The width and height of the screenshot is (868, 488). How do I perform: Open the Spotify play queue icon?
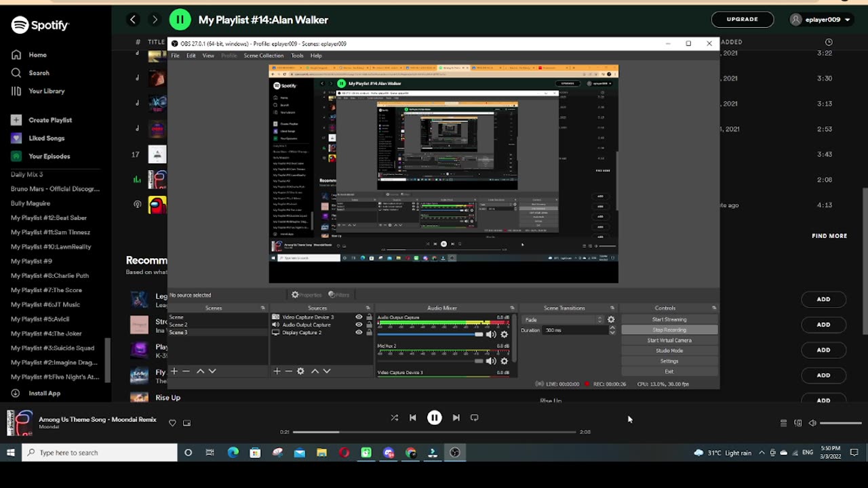click(783, 423)
